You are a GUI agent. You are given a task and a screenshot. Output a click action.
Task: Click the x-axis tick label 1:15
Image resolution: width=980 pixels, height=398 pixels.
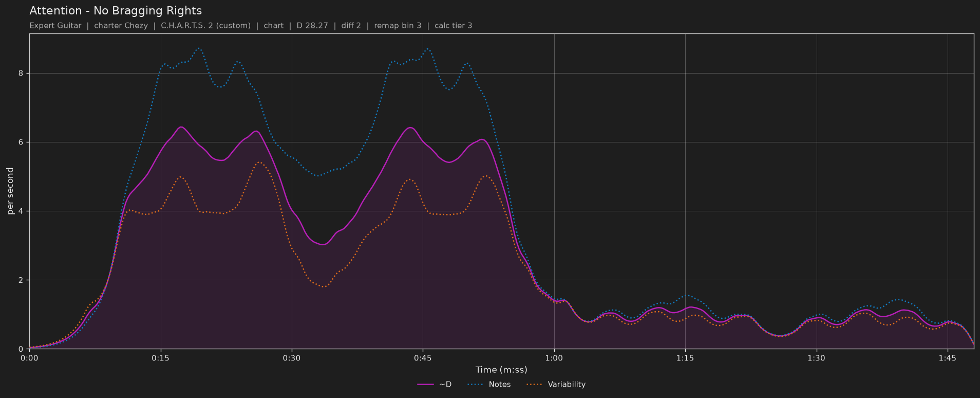[x=685, y=358]
